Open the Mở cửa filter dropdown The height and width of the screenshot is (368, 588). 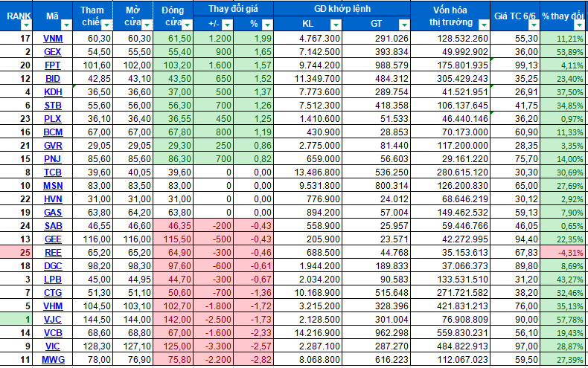147,25
